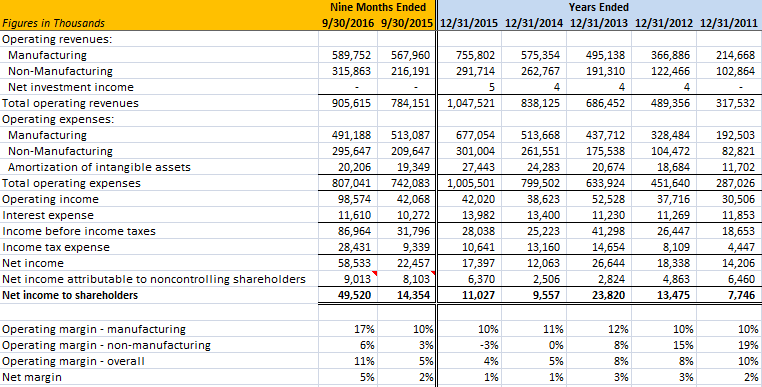Image resolution: width=762 pixels, height=387 pixels.
Task: Click 'Operating margin - non-manufacturing' label
Action: pyautogui.click(x=106, y=345)
